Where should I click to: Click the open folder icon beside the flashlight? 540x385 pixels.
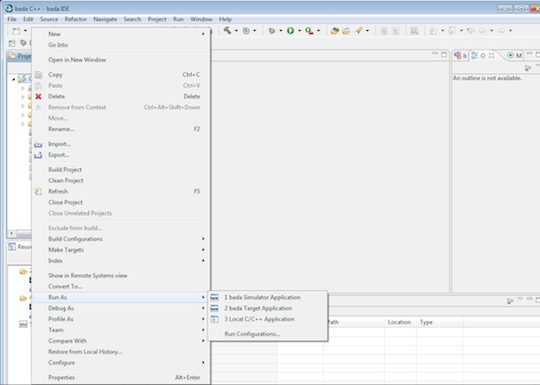click(x=346, y=31)
